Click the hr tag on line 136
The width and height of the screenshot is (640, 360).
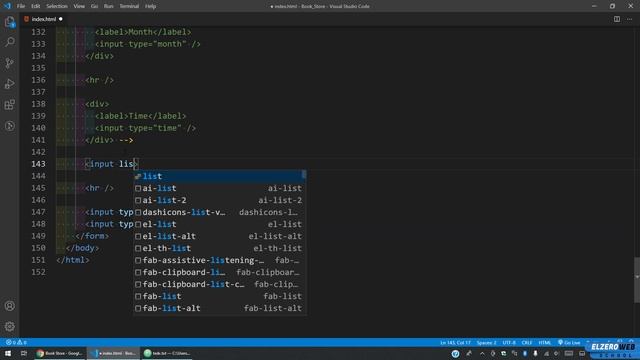99,80
